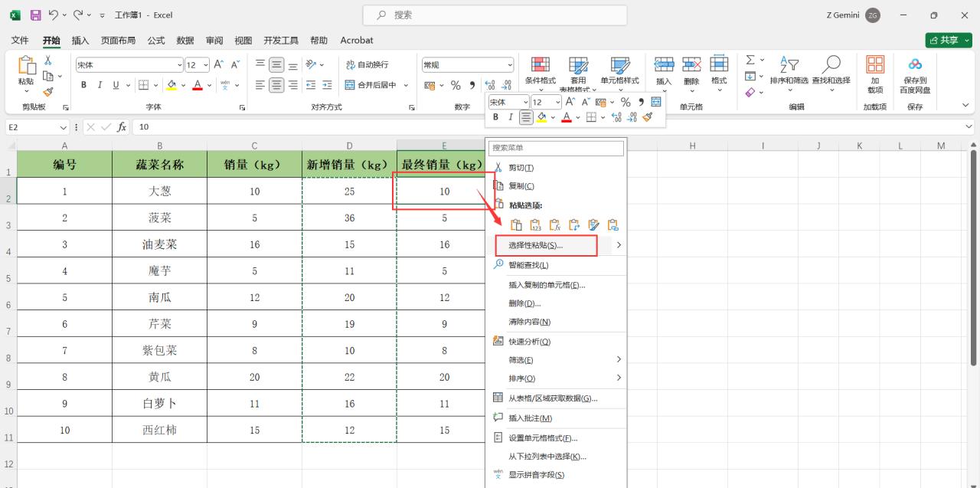The image size is (980, 488).
Task: Click the title bar search box
Action: pos(495,15)
